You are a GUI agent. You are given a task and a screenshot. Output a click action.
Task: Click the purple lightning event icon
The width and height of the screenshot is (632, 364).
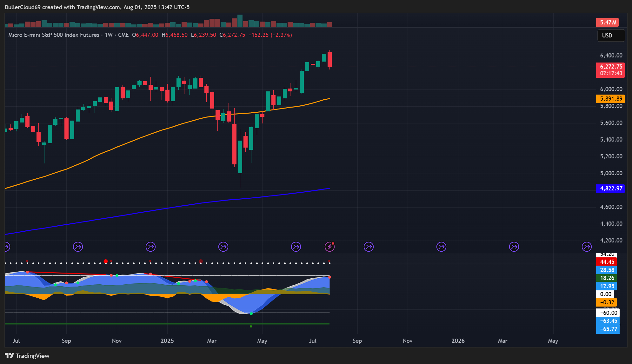pos(329,247)
